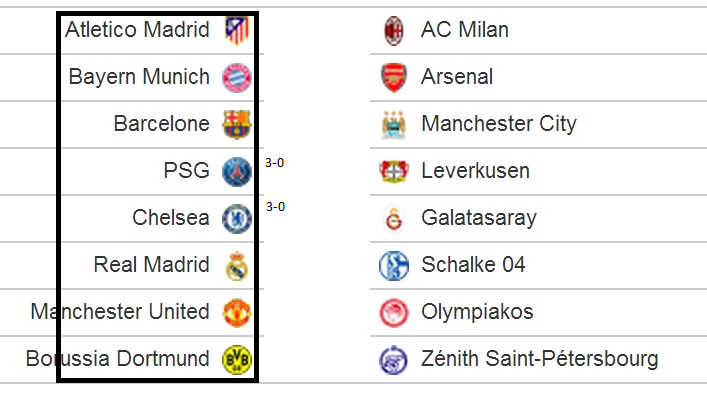Select the Barcelone club badge

click(x=237, y=124)
